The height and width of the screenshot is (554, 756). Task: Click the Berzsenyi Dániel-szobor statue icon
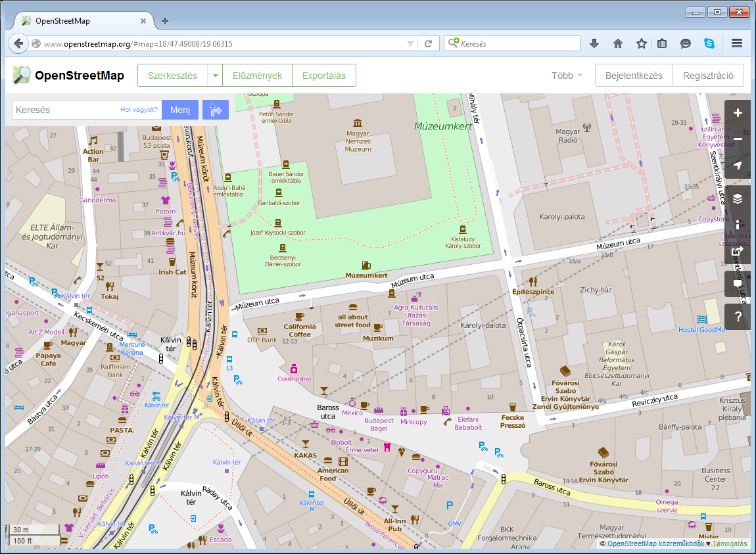283,248
